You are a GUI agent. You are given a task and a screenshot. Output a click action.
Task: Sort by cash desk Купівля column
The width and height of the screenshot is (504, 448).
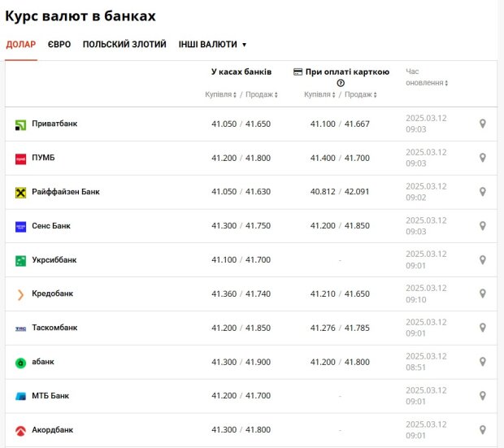[x=220, y=94]
